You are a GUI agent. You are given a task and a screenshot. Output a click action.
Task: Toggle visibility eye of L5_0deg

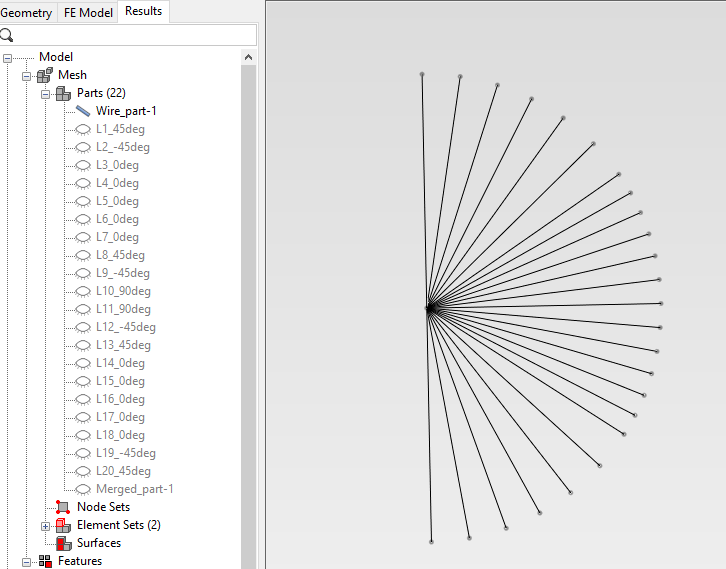coord(83,201)
